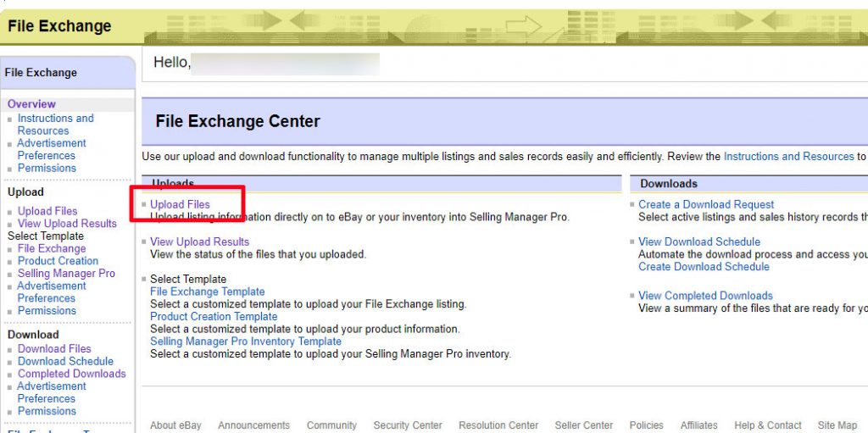The height and width of the screenshot is (433, 868).
Task: Open Security Center footer link
Action: point(408,425)
